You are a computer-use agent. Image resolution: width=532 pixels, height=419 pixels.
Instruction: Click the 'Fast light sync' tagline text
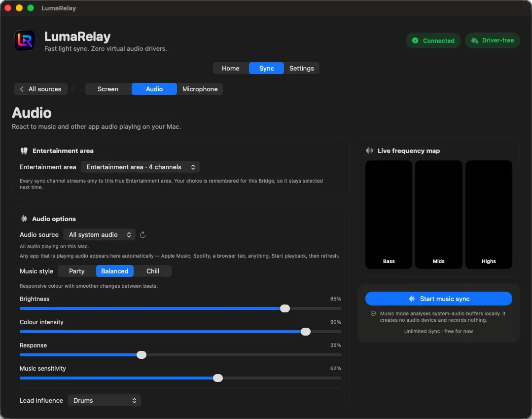[x=106, y=48]
